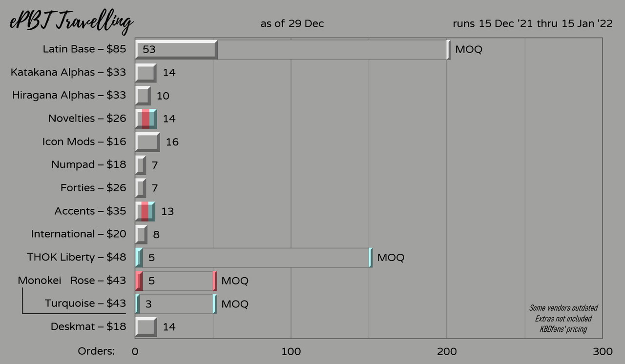Screen dimensions: 625x364
Task: Click the Hiragana Alphas order bar
Action: pos(143,96)
